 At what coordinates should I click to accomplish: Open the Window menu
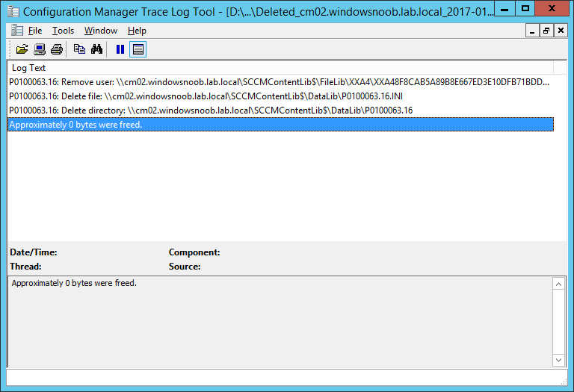pos(101,31)
